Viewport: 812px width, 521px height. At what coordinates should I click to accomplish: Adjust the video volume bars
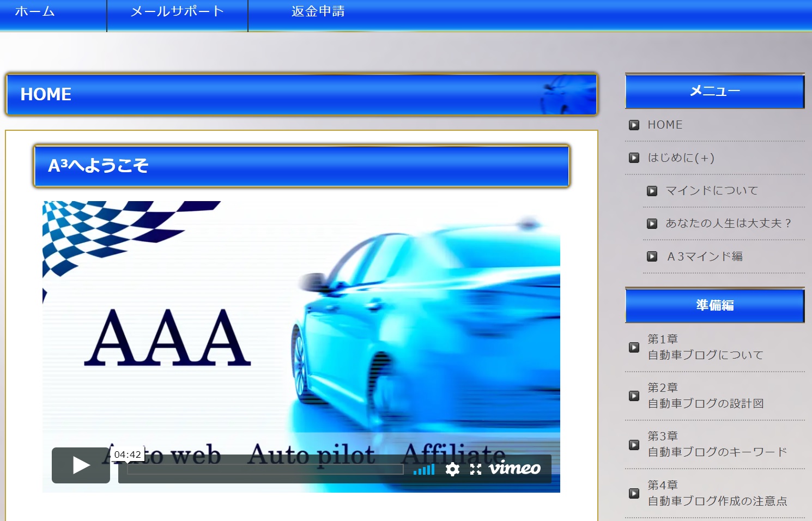pyautogui.click(x=424, y=470)
